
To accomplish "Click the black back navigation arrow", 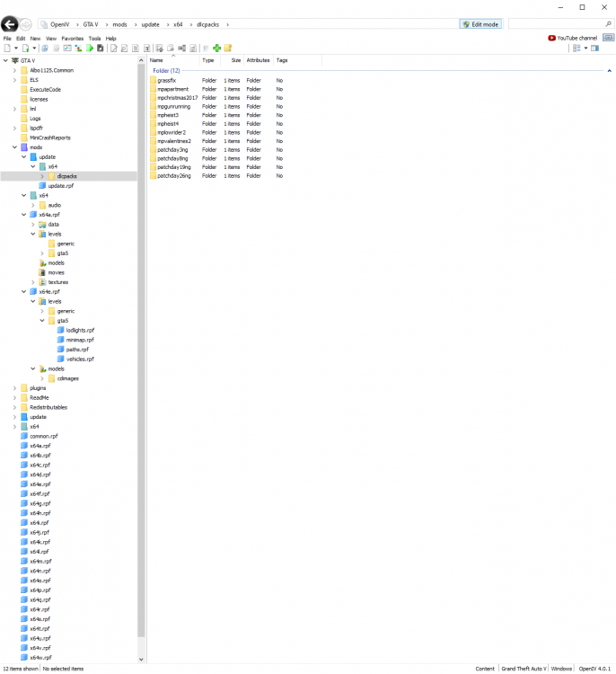I will 10,24.
